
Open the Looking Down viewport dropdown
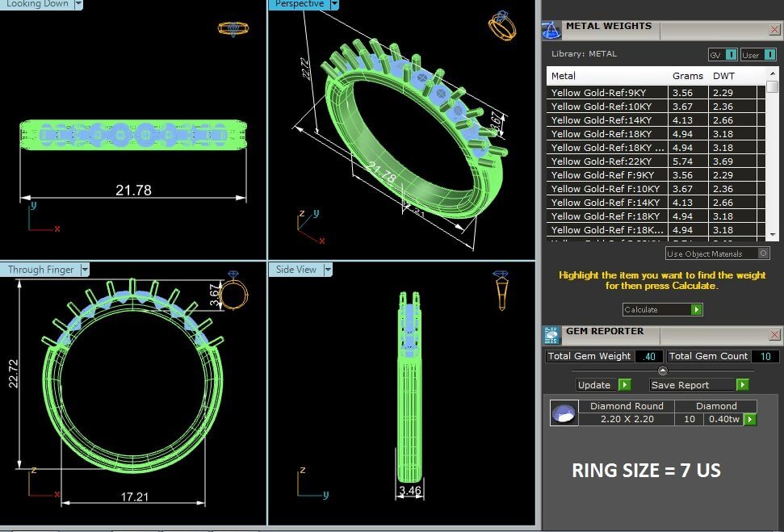(78, 4)
